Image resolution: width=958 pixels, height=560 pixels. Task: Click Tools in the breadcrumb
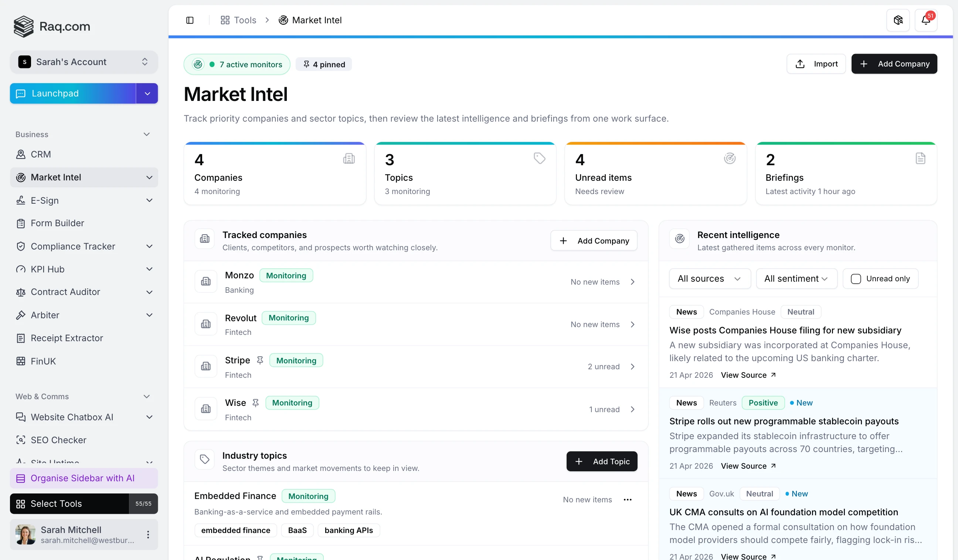(244, 20)
